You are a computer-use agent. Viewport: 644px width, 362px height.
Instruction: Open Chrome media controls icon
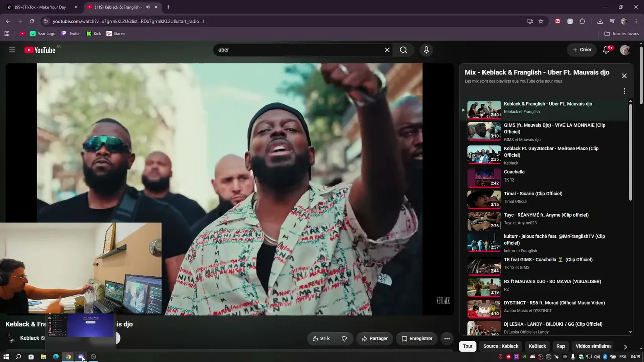pos(612,21)
